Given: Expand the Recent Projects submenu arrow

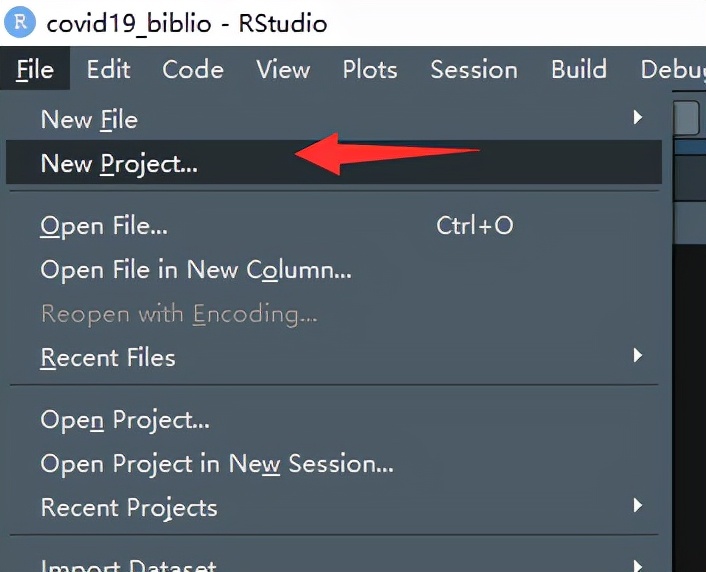Looking at the screenshot, I should coord(638,506).
